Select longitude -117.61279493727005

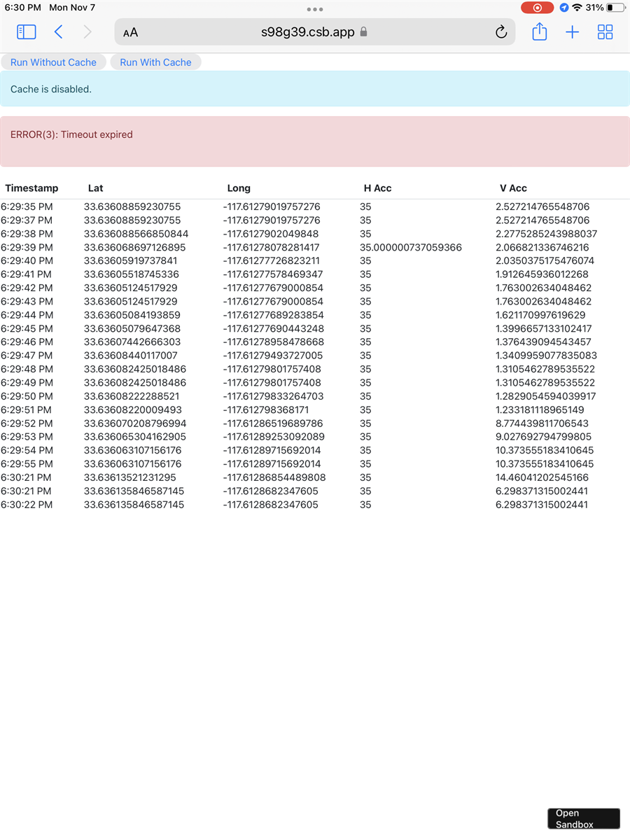(273, 356)
